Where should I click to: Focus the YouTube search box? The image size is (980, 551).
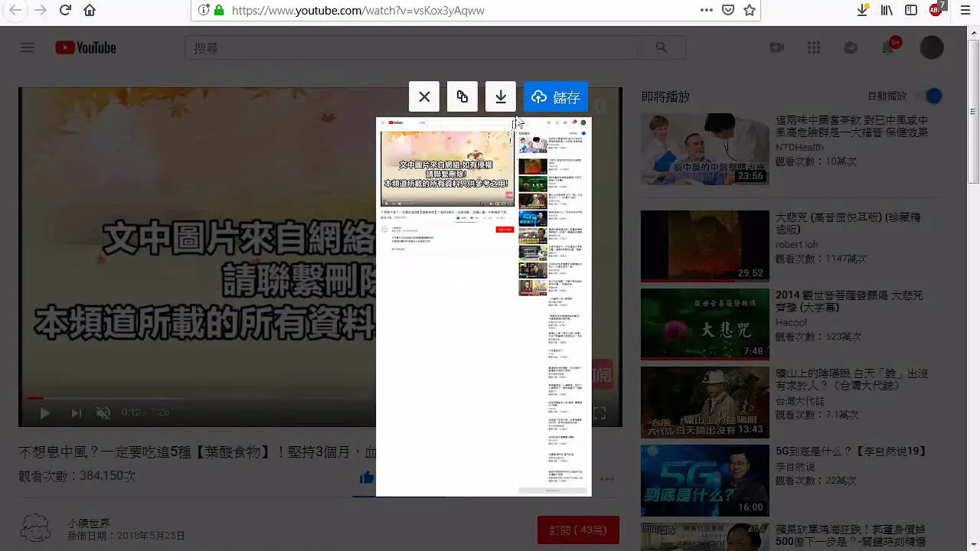(x=410, y=47)
